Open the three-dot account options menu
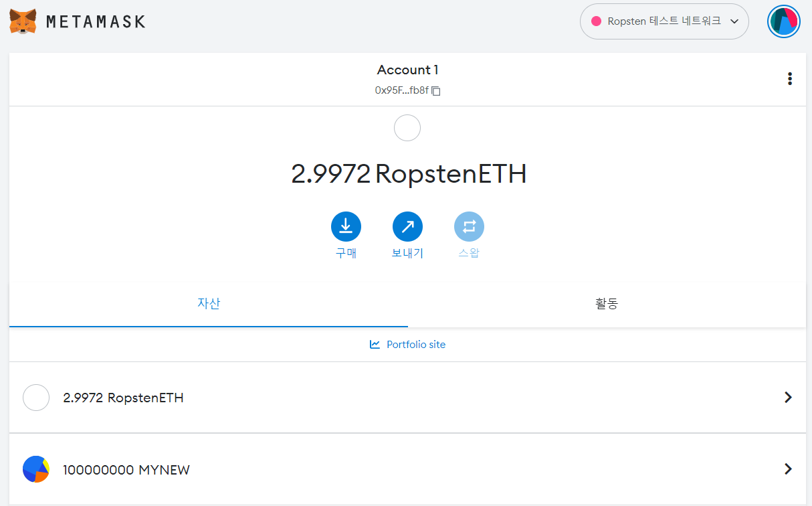The height and width of the screenshot is (506, 812). (790, 79)
